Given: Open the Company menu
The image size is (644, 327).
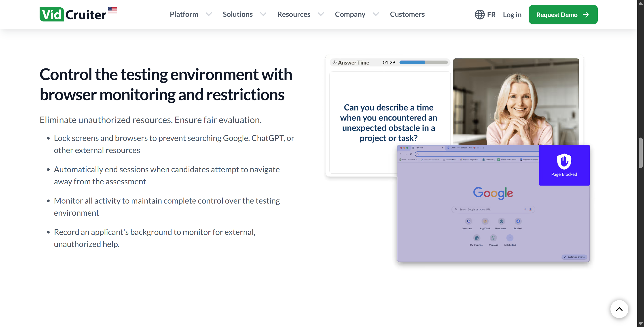Looking at the screenshot, I should tap(350, 15).
